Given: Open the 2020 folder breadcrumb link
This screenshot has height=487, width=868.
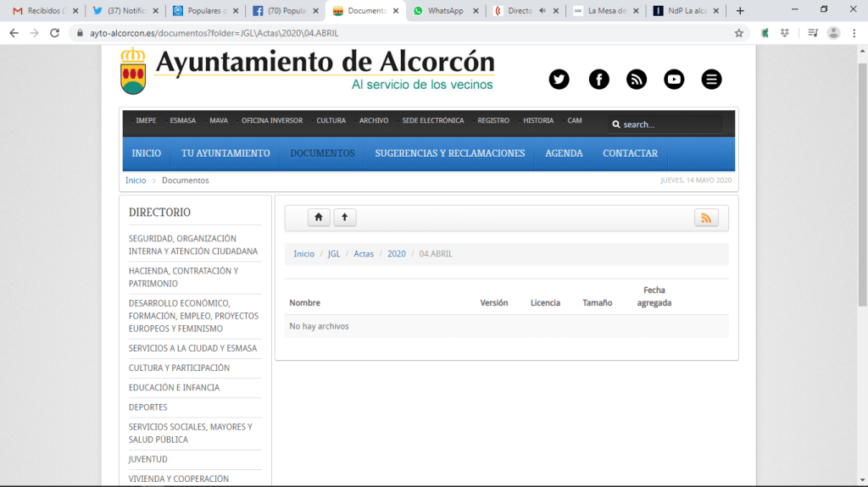Looking at the screenshot, I should 396,254.
